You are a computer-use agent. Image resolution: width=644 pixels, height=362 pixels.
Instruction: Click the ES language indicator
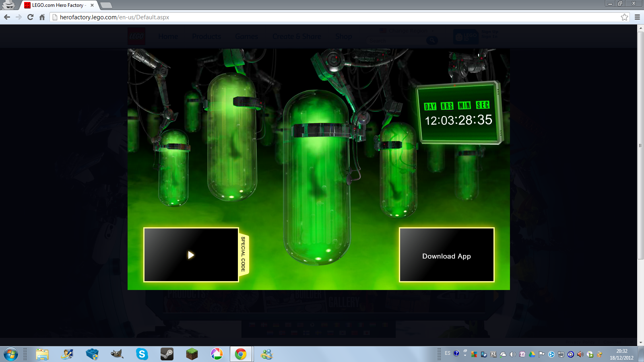(448, 353)
